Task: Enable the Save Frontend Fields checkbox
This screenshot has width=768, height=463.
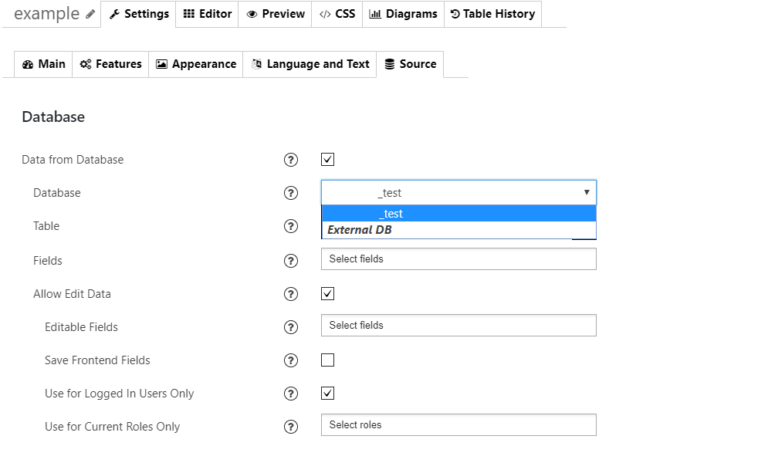Action: pyautogui.click(x=328, y=360)
